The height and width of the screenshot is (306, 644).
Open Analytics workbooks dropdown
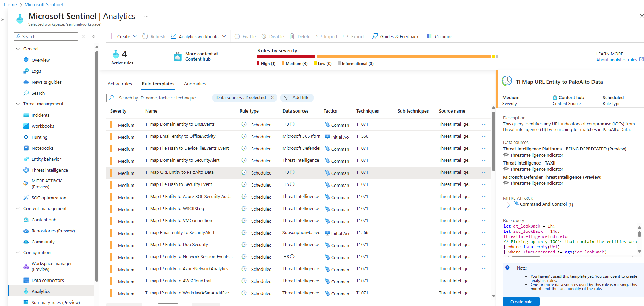199,36
